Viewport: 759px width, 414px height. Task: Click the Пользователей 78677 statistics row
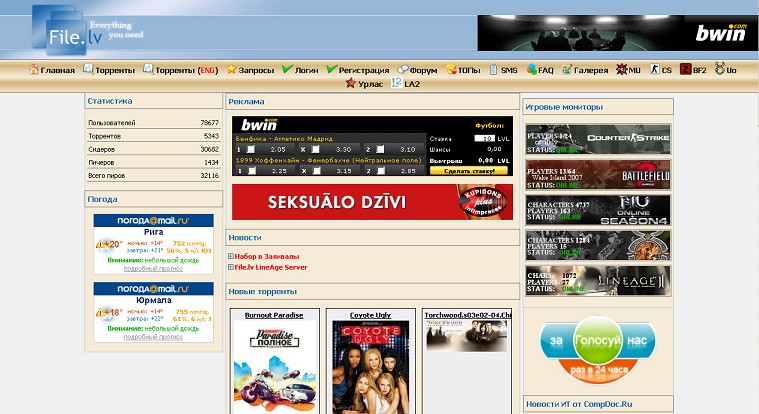point(153,123)
